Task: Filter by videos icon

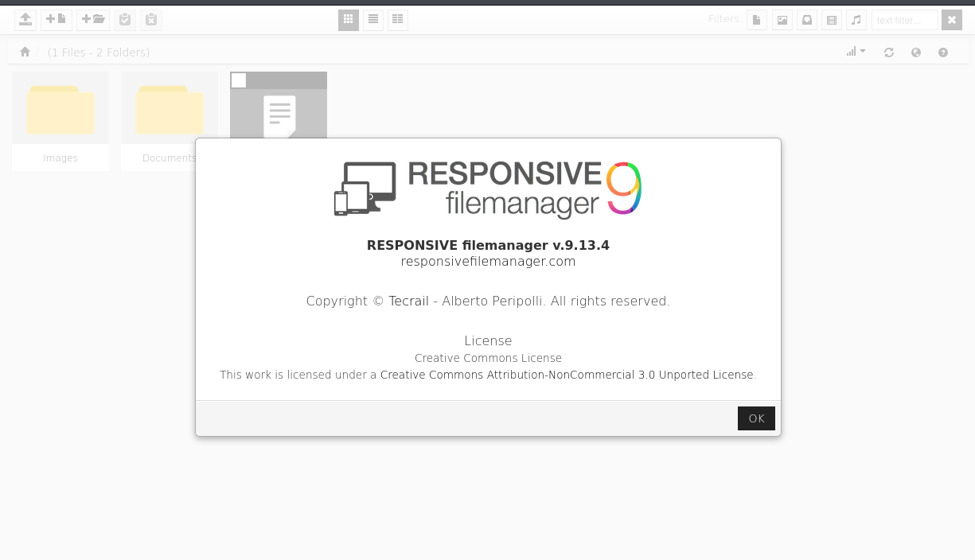Action: click(x=832, y=20)
